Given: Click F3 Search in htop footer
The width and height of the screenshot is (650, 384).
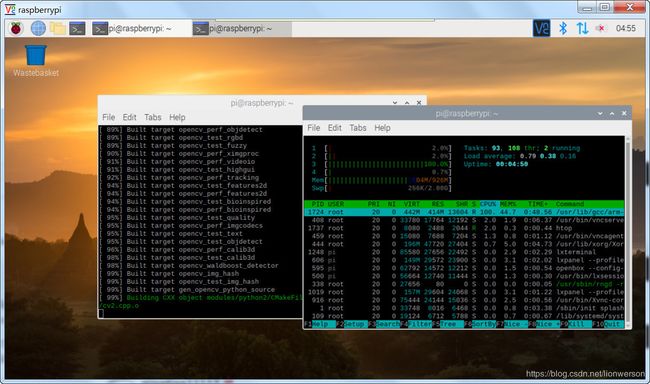Looking at the screenshot, I should point(384,324).
